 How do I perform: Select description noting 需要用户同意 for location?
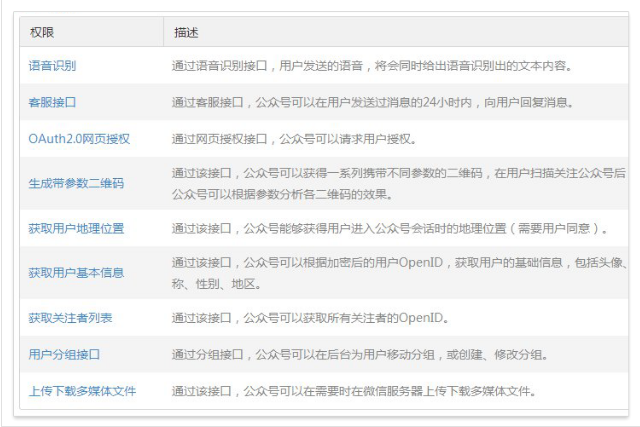click(x=390, y=228)
